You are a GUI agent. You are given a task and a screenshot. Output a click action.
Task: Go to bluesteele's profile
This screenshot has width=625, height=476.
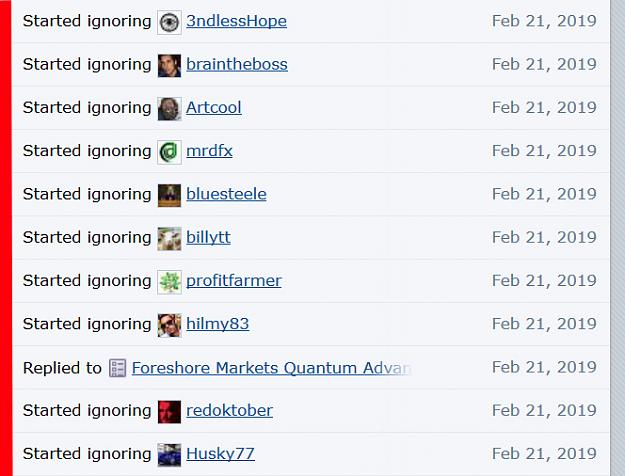point(226,194)
